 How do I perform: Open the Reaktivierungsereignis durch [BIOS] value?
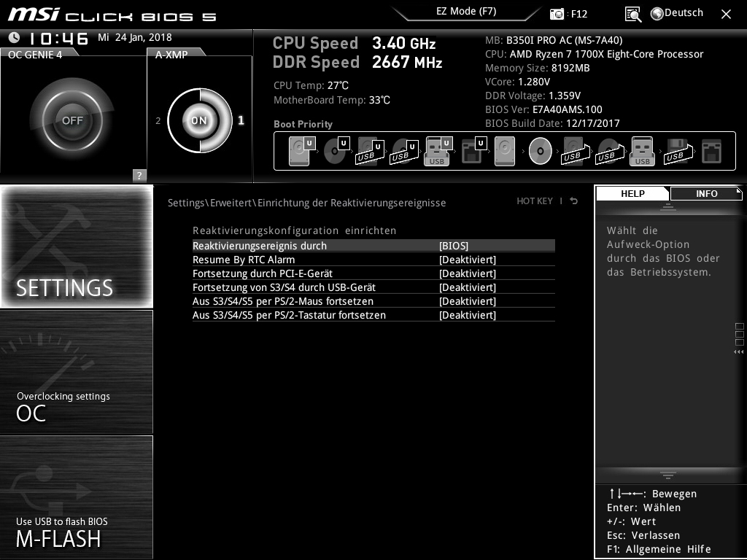tap(454, 246)
